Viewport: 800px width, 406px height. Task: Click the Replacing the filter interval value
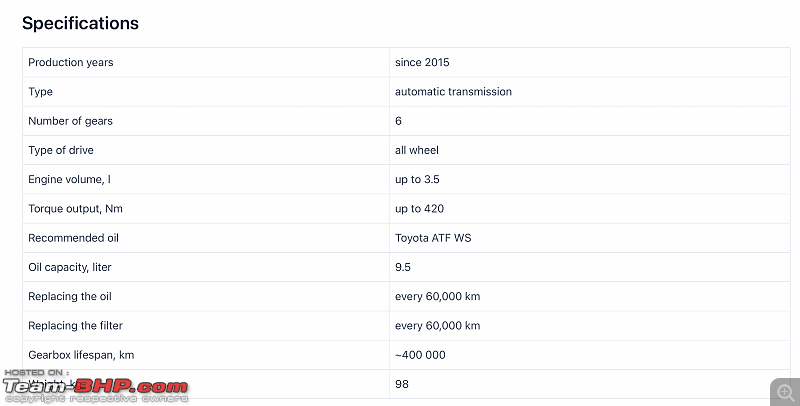click(437, 325)
